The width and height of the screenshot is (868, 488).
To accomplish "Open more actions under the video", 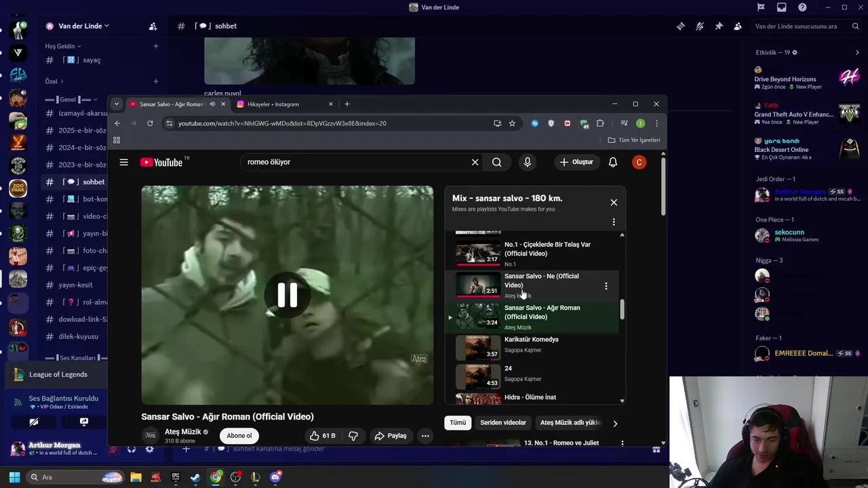I will pos(425,436).
